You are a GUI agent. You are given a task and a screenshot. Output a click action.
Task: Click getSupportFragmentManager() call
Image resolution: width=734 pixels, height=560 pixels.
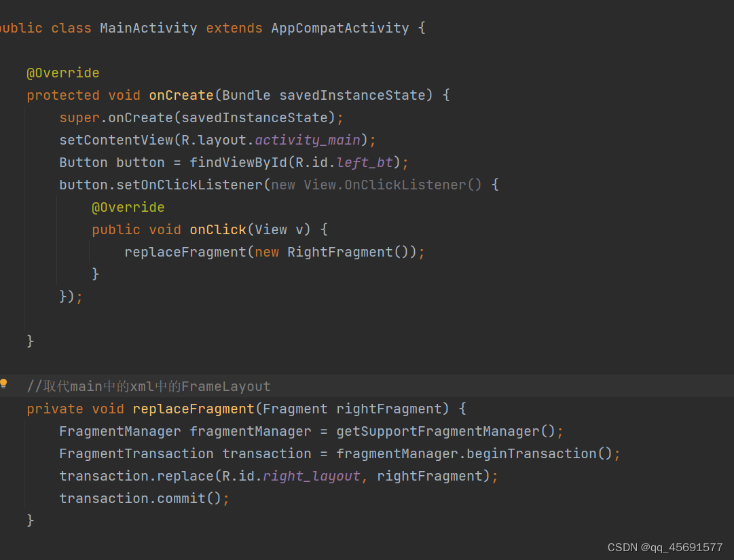click(x=445, y=431)
